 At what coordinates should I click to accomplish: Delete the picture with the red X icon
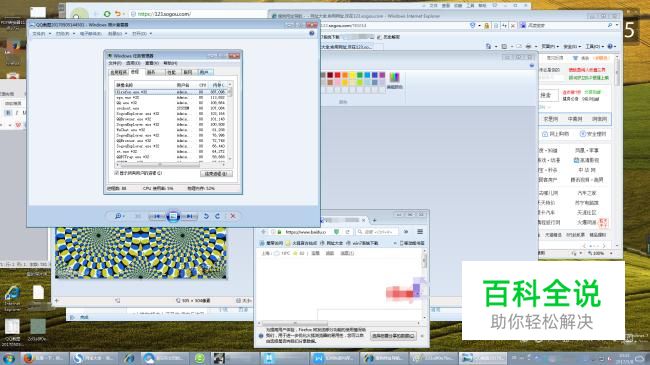pos(233,216)
